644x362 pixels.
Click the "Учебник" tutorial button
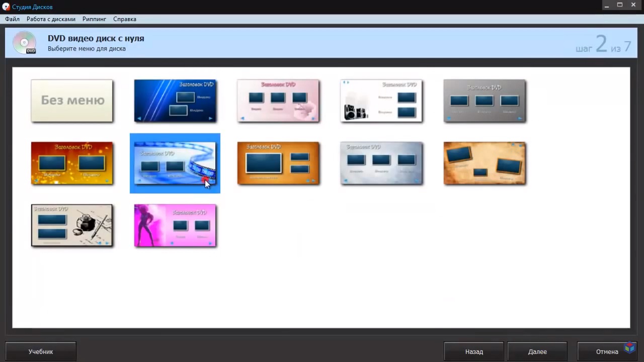point(41,352)
